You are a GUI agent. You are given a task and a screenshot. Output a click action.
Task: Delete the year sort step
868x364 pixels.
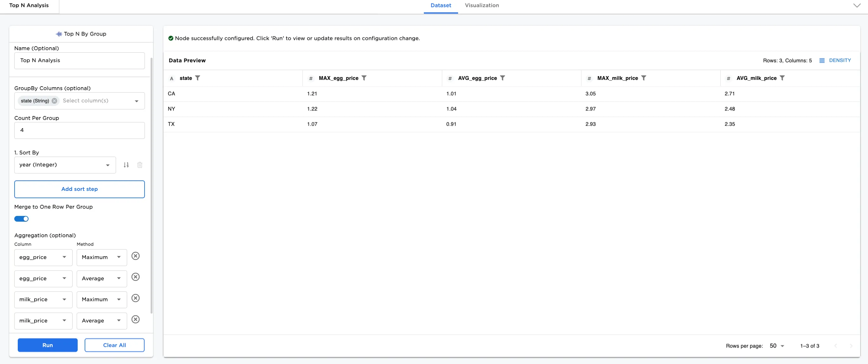coord(140,165)
